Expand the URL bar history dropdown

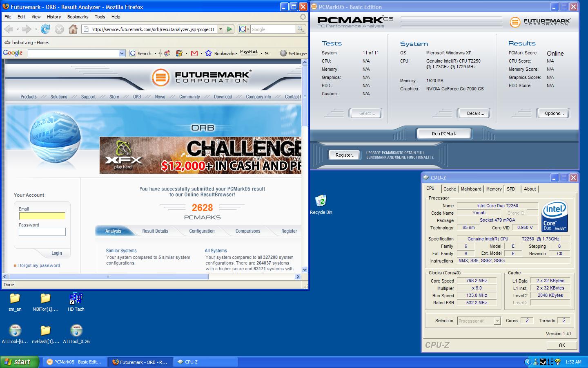[x=220, y=29]
